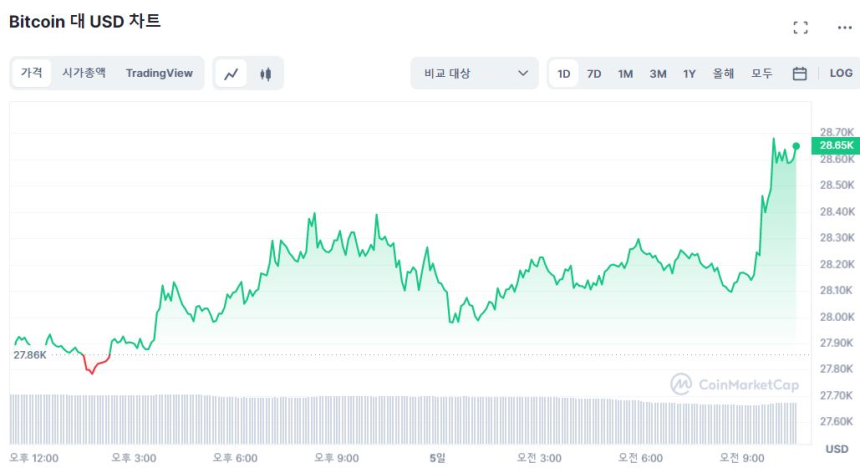This screenshot has height=468, width=860.
Task: Expand the 비교 대상 compare dropdown
Action: [474, 73]
